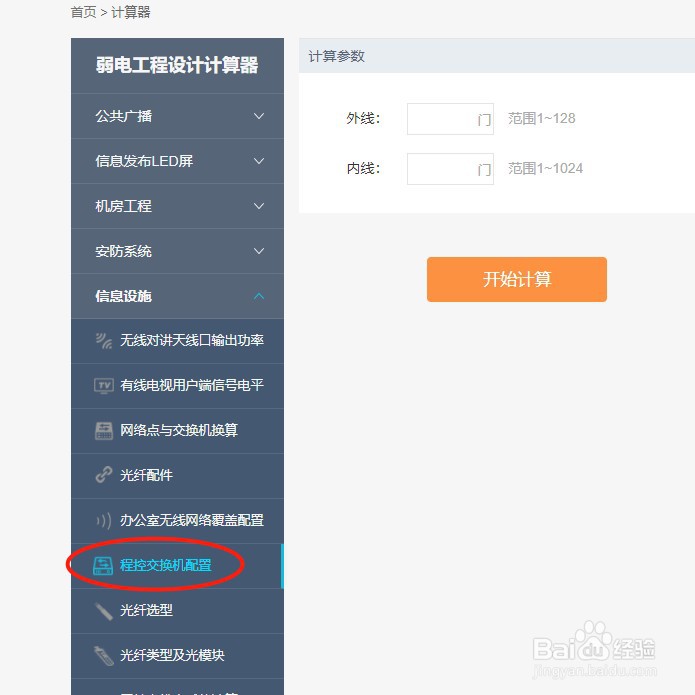
Task: Expand the 信息发布LED屏 chevron
Action: coord(259,161)
